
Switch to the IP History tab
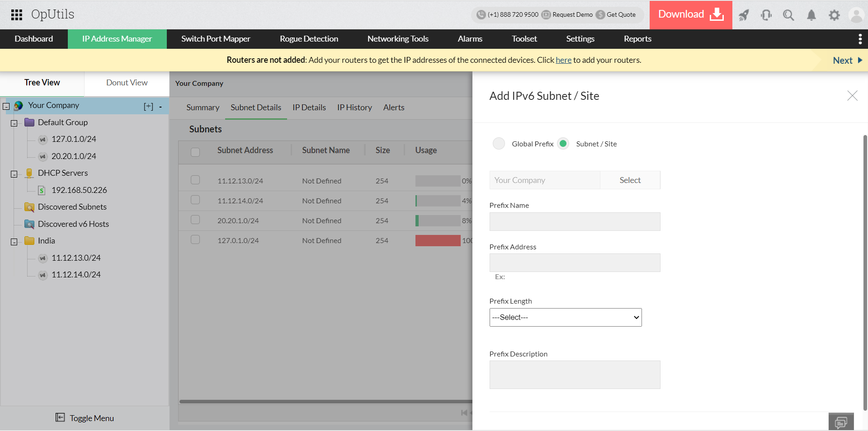[x=354, y=108]
